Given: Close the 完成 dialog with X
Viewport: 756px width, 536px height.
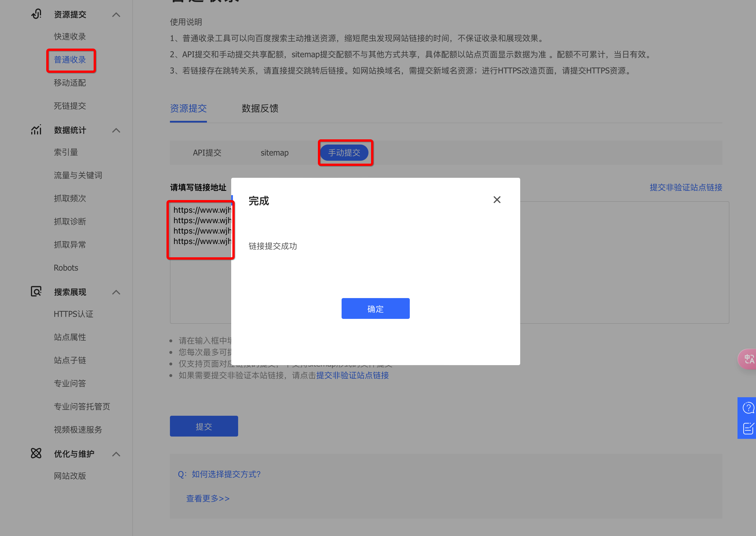Looking at the screenshot, I should 497,200.
